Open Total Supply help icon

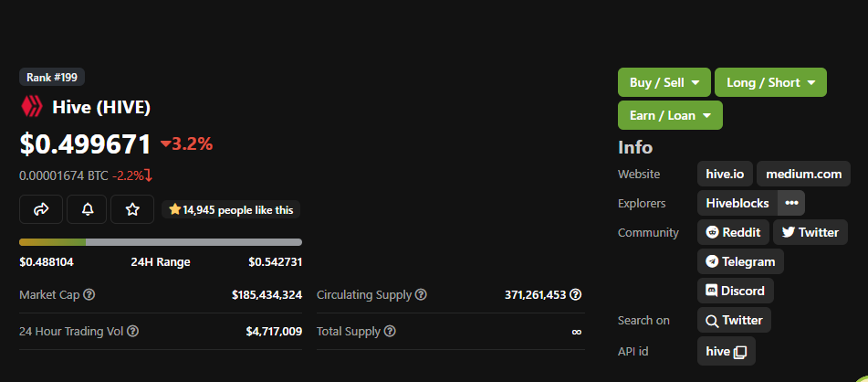pyautogui.click(x=390, y=331)
